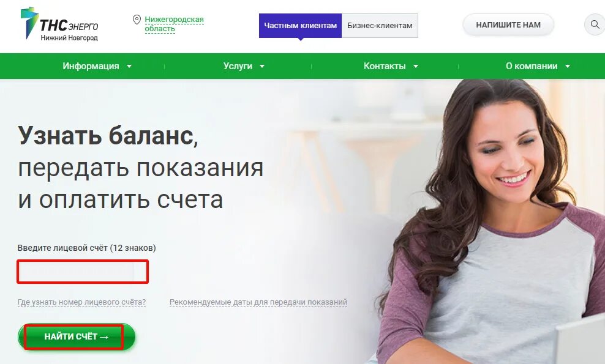Select the Нижегородская область region link

pos(174,24)
